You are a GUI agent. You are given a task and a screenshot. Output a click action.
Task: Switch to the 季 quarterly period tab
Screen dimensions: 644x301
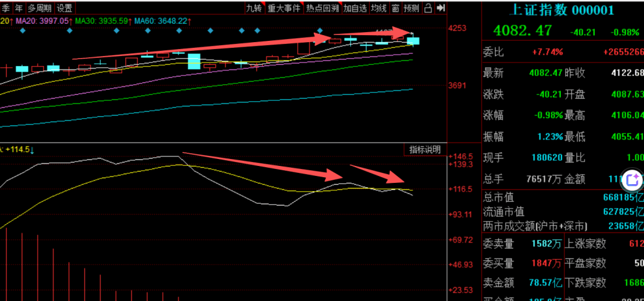tap(6, 8)
